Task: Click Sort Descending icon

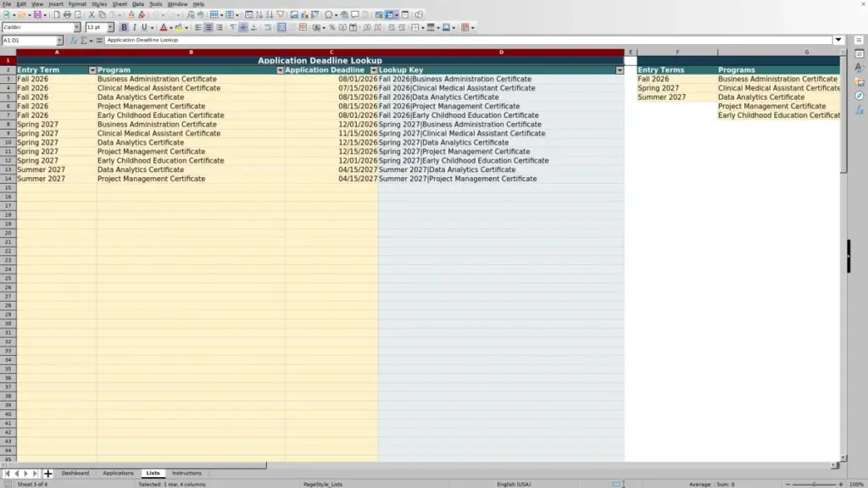Action: [270, 14]
